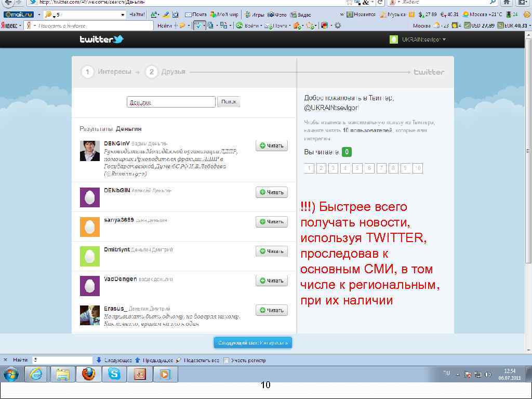This screenshot has width=532, height=399.
Task: Launch Skype from the taskbar
Action: click(x=114, y=374)
